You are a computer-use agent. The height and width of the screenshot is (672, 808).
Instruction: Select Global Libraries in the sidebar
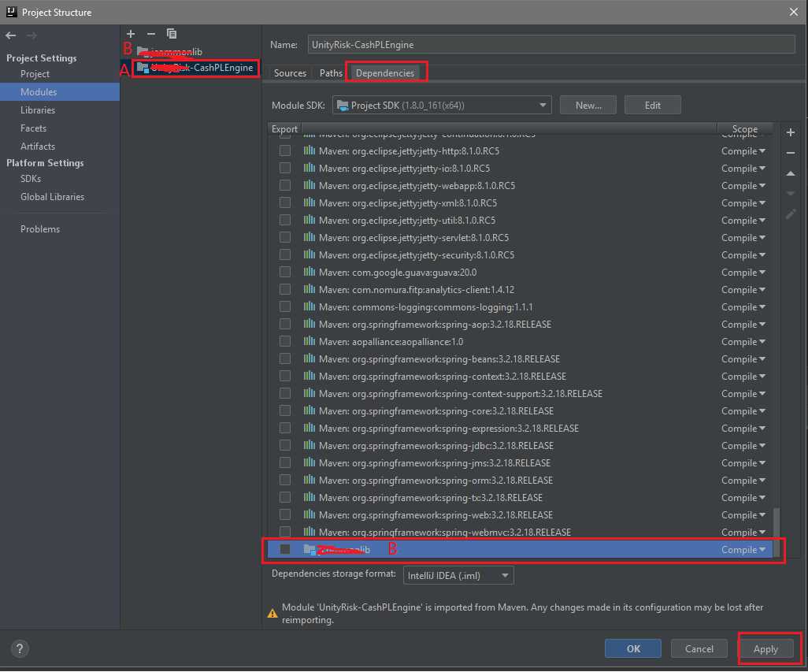coord(52,196)
